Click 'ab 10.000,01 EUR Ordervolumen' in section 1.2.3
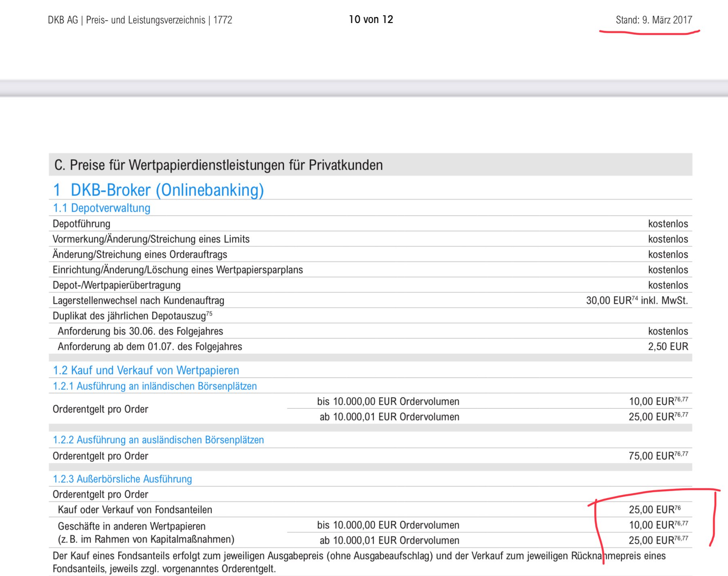 point(389,540)
